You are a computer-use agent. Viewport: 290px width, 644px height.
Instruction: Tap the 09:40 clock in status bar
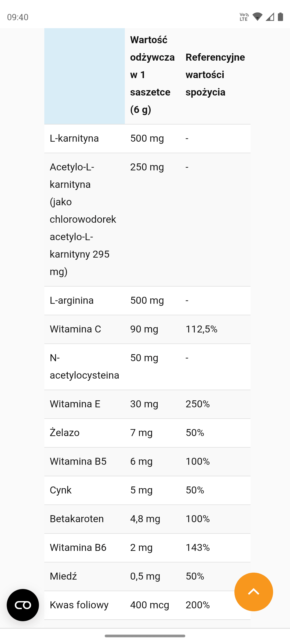[18, 17]
